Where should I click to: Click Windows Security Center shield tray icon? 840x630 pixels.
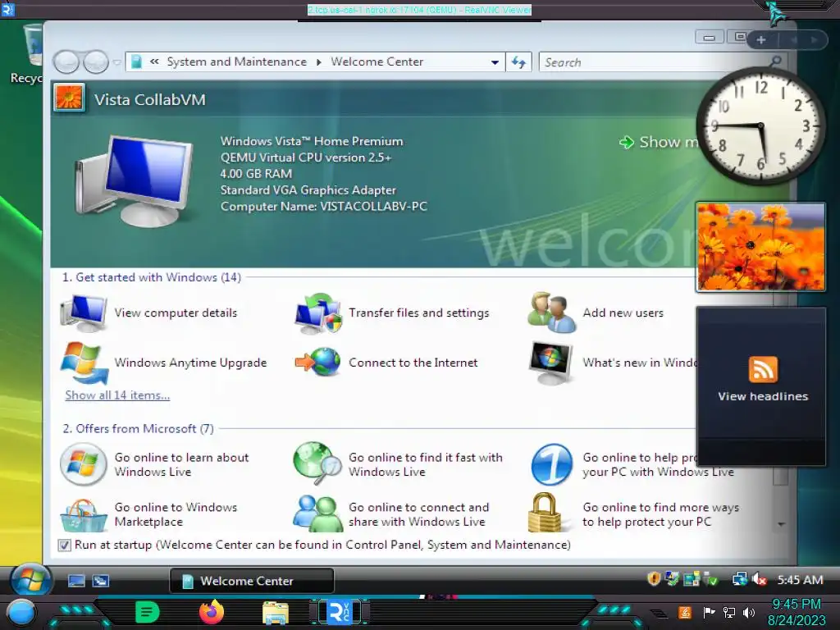click(654, 579)
